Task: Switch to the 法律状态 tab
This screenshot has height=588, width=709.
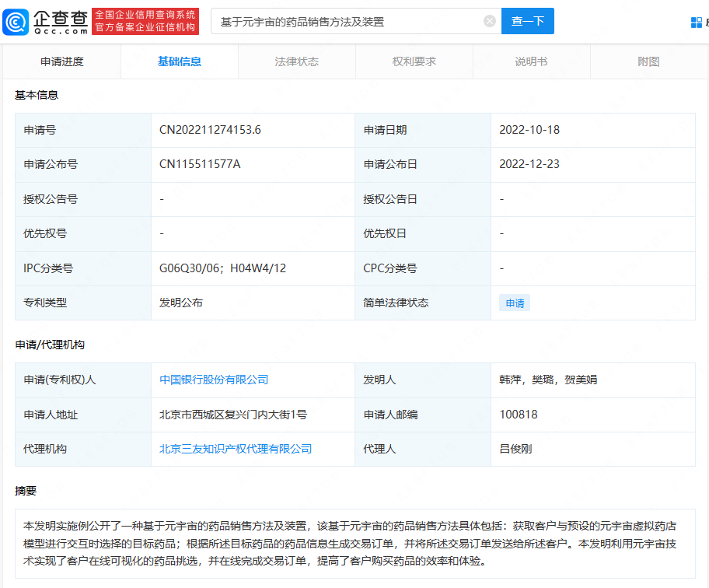Action: (297, 61)
